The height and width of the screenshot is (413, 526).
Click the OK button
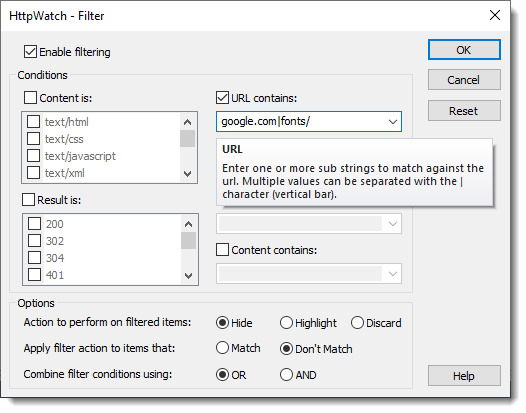click(464, 50)
